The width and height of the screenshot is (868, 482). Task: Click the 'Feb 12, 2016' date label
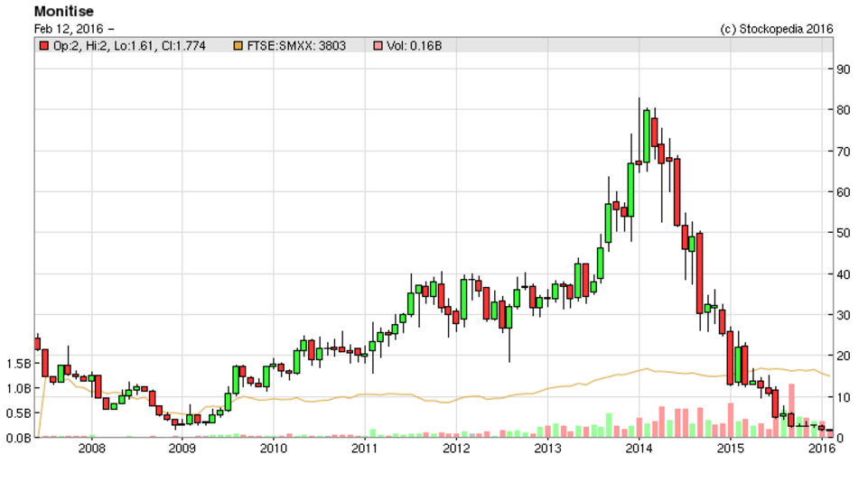69,29
